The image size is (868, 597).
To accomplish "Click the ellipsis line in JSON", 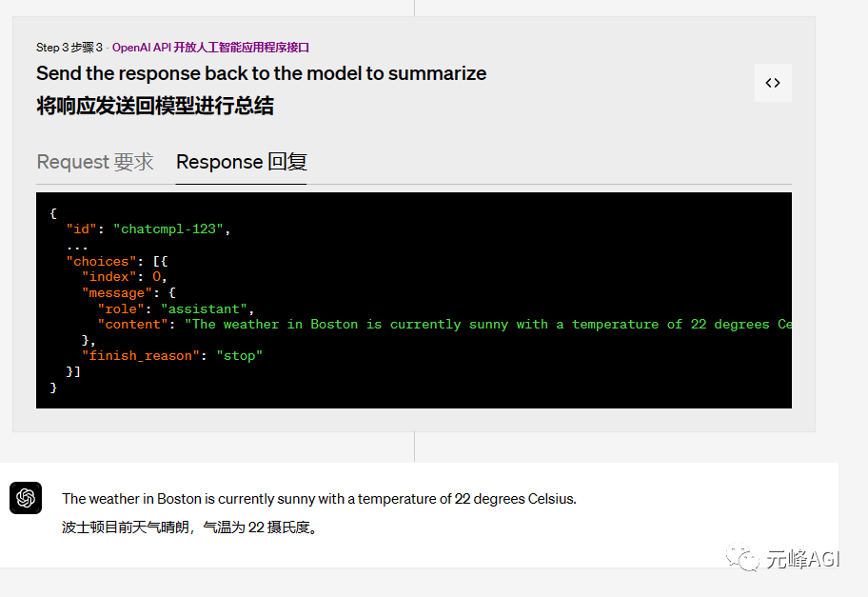I will pyautogui.click(x=77, y=246).
